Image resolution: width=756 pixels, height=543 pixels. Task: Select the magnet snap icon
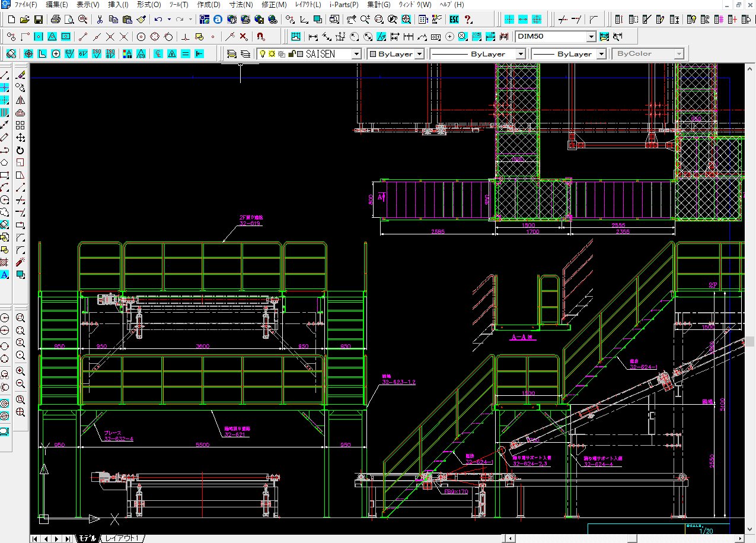tap(260, 37)
